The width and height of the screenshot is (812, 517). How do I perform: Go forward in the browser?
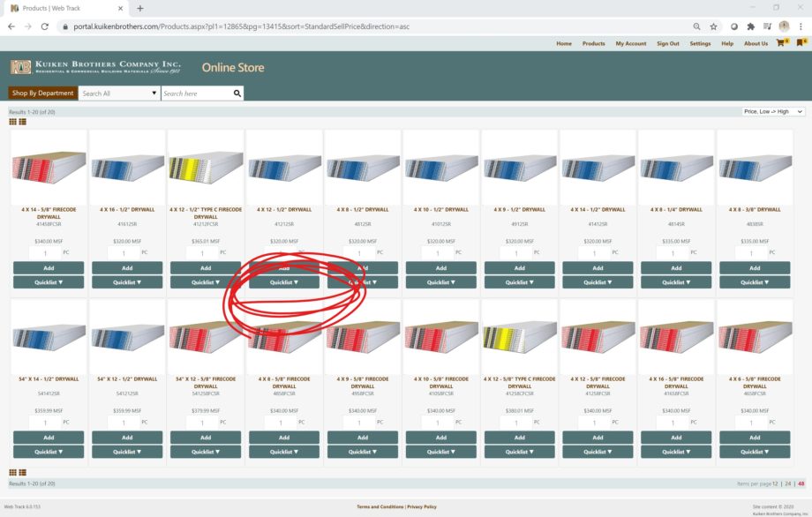pos(28,26)
